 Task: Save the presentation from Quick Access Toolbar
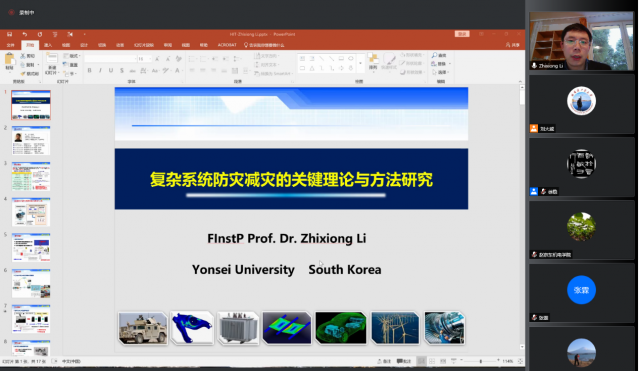(9, 34)
